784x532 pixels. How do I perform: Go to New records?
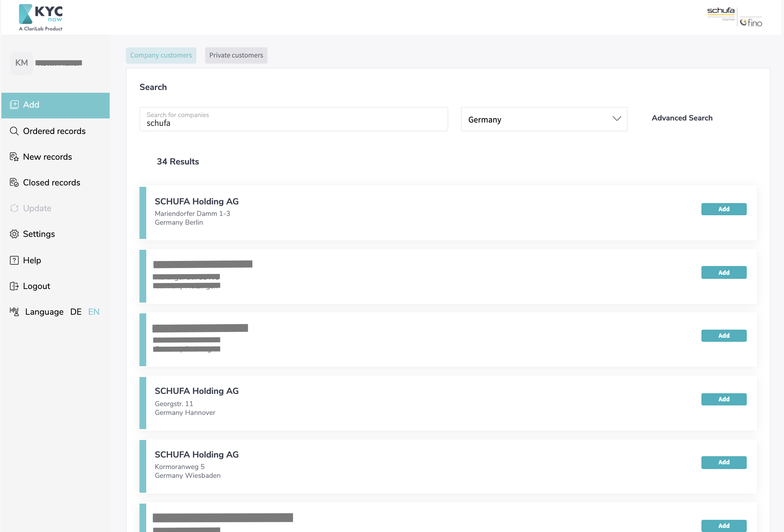click(x=47, y=157)
